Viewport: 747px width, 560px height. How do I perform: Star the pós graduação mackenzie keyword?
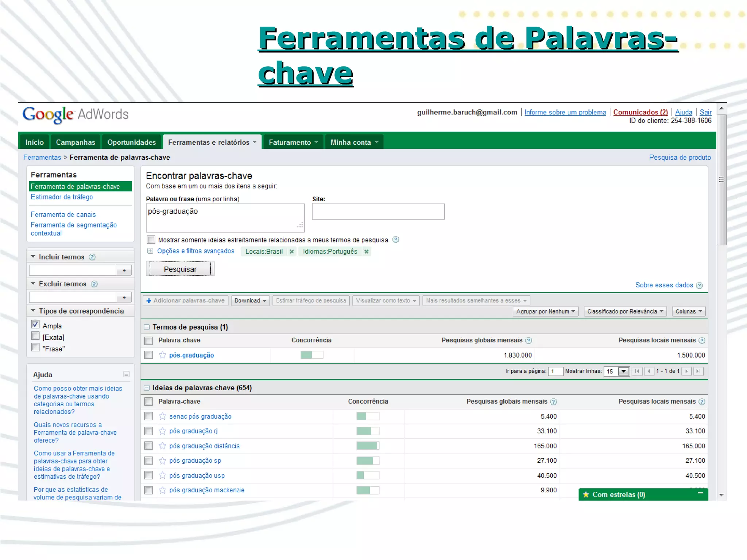click(162, 490)
